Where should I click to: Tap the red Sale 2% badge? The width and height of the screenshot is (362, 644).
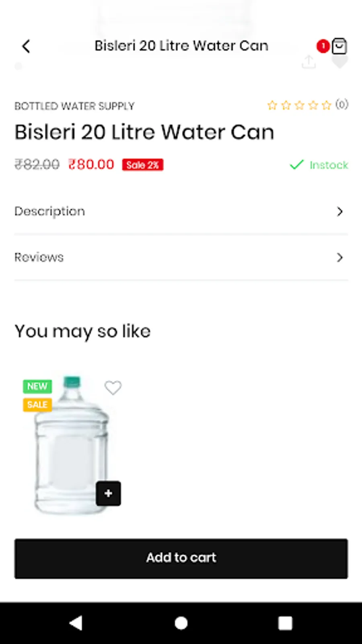click(143, 165)
